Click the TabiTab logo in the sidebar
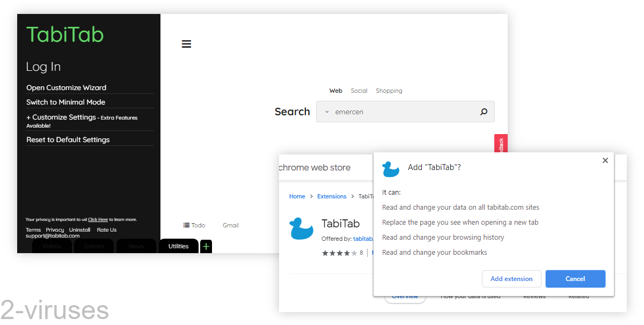Viewport: 644px width, 325px height. point(64,34)
